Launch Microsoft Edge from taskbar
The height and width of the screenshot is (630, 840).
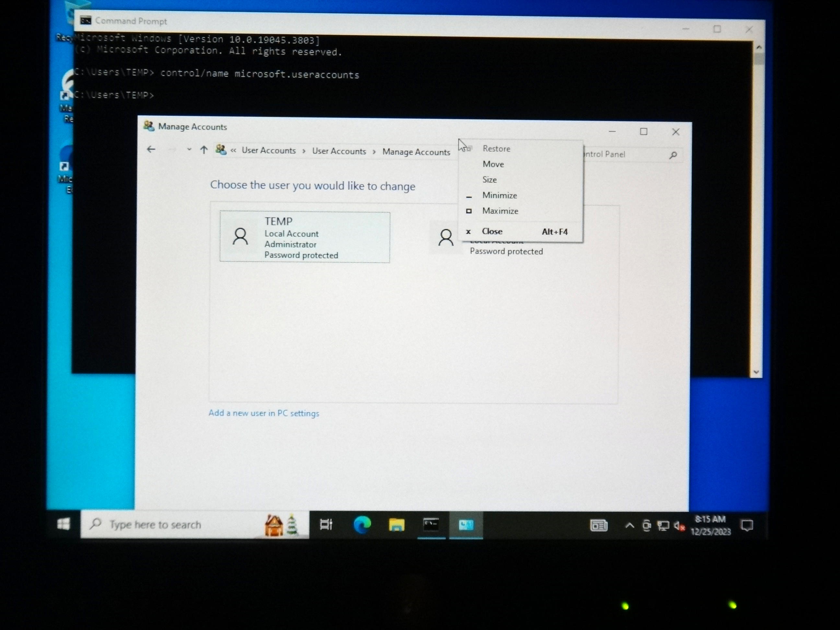click(362, 525)
